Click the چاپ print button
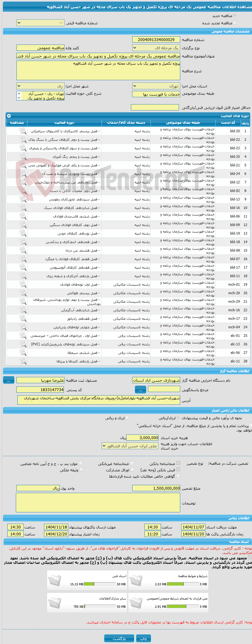 pyautogui.click(x=144, y=639)
